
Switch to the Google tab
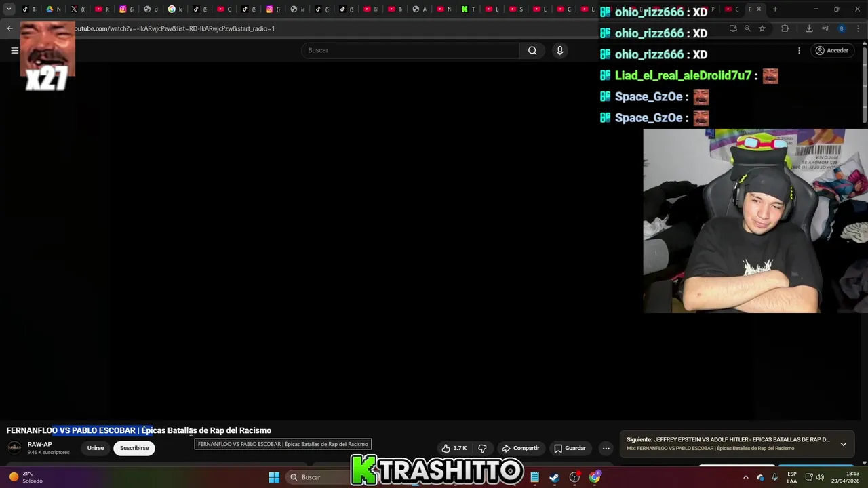click(x=175, y=9)
